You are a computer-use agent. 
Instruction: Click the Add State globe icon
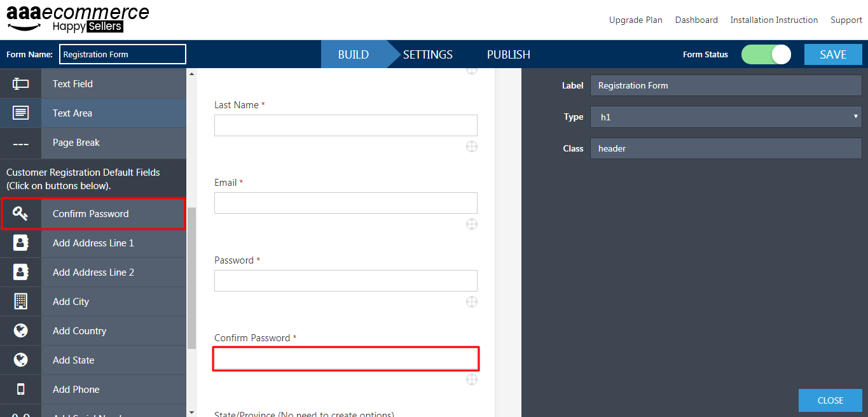point(20,360)
